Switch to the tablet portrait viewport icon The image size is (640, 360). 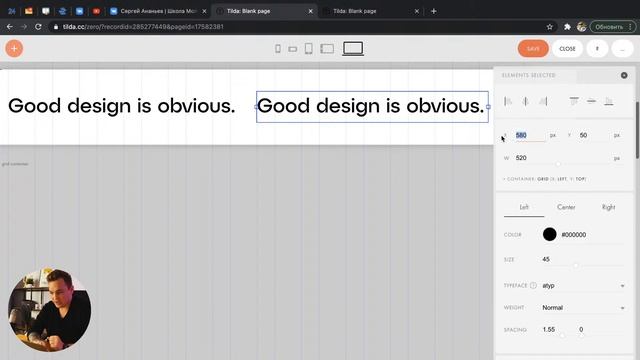pos(309,49)
